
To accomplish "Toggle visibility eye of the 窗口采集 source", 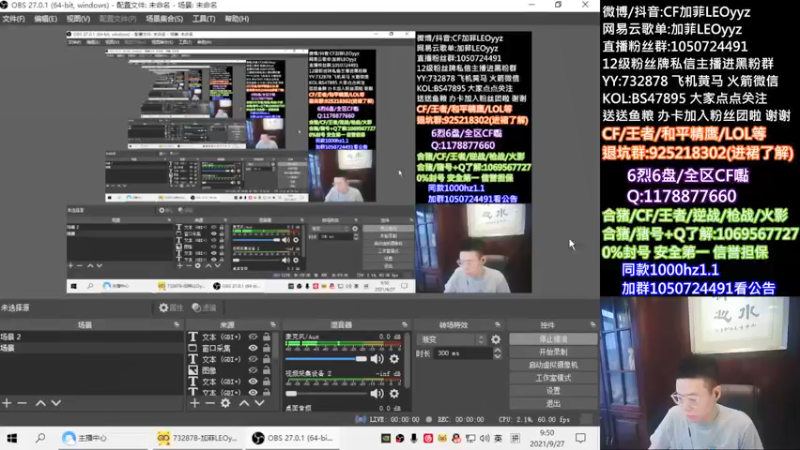I will (x=253, y=348).
